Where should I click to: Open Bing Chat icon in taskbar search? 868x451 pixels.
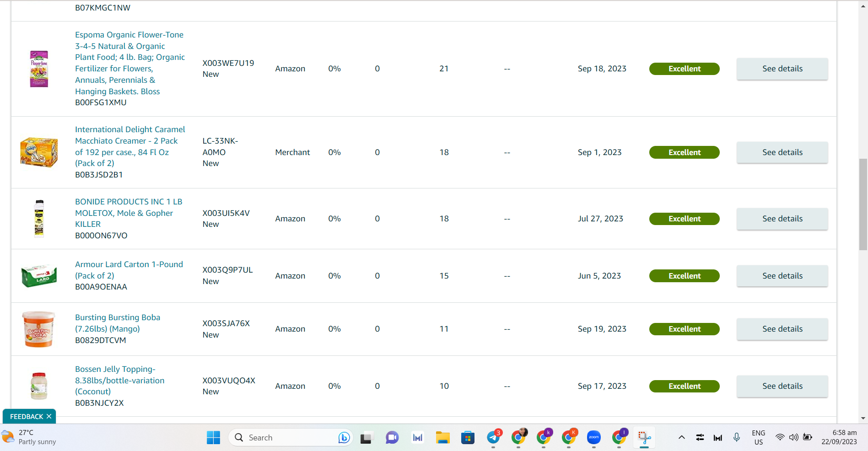[x=344, y=438]
